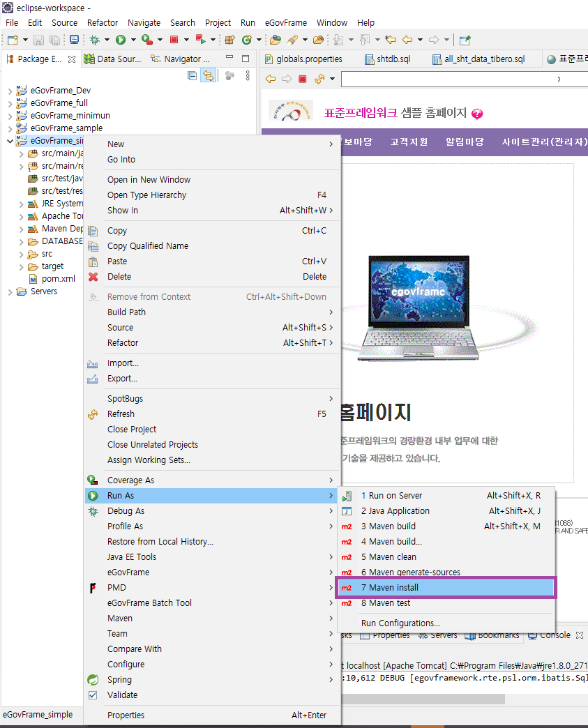Screen dimensions: 588x728
Task: Click the Open Type toolbar icon
Action: [276, 40]
